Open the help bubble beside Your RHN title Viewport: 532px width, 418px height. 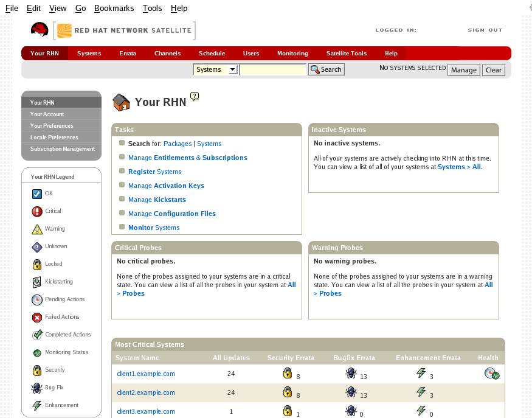(195, 96)
